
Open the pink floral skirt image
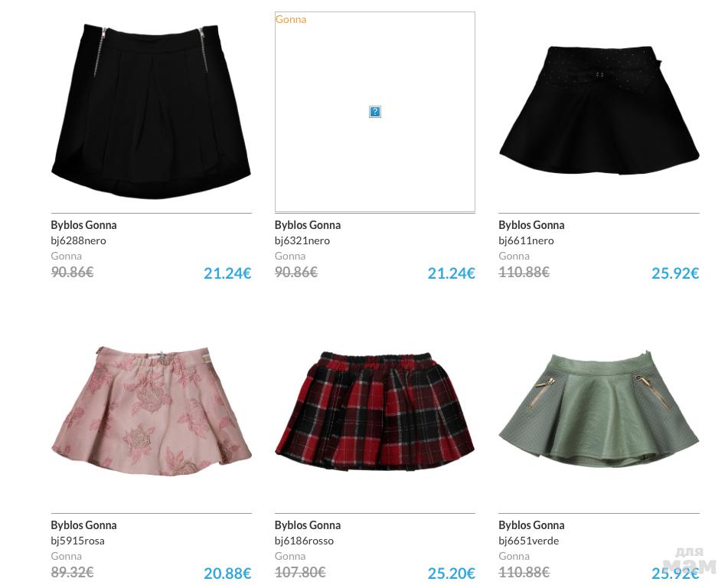pos(152,411)
